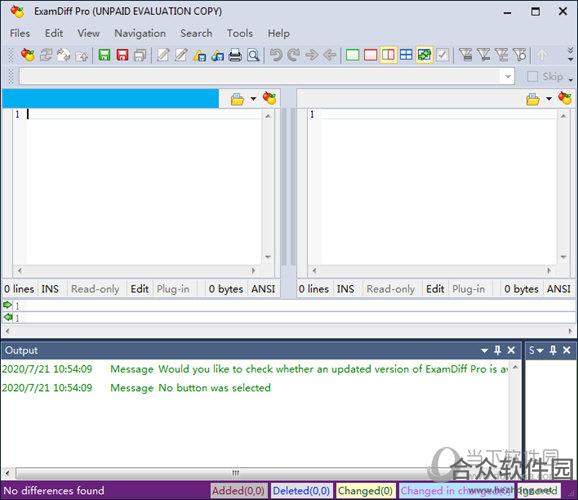Screen dimensions: 578x500
Task: Toggle INS mode in right pane status bar
Action: (345, 289)
